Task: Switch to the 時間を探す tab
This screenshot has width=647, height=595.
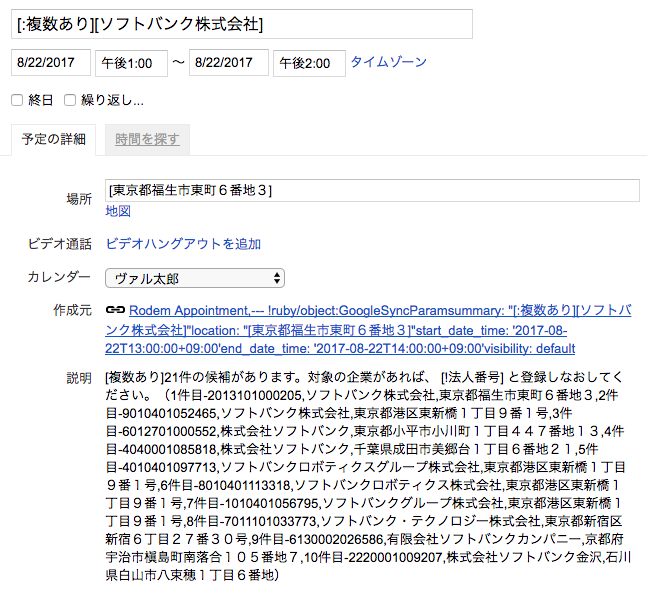Action: point(147,139)
